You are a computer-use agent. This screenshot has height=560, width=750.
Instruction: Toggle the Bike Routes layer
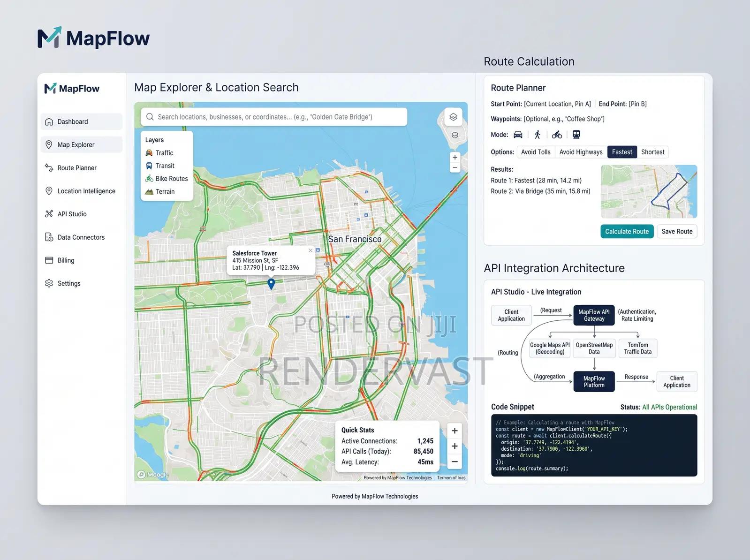(167, 179)
